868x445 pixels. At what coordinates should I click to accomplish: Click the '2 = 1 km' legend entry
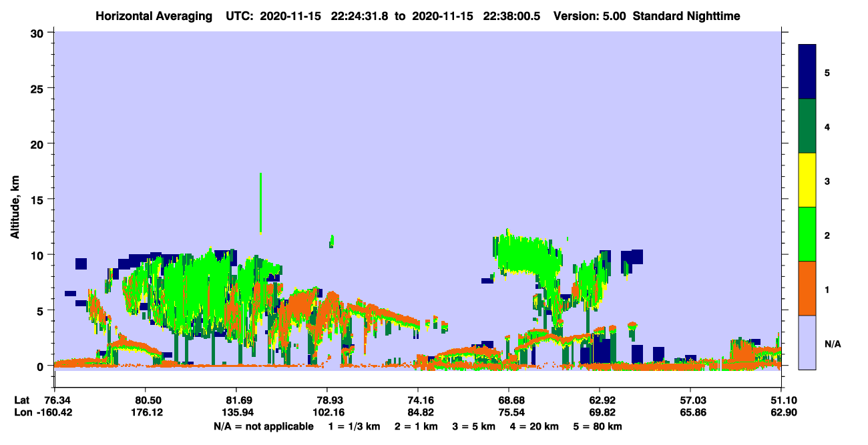416,426
